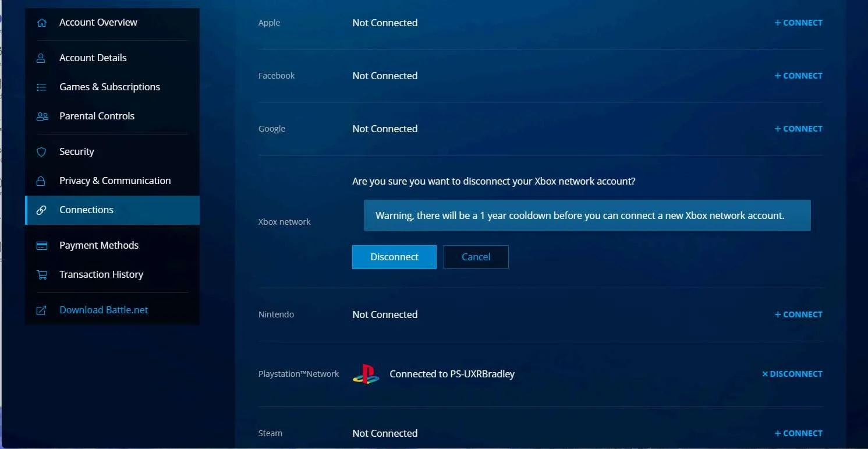Click the Connections chain link icon
The height and width of the screenshot is (449, 868).
click(x=41, y=210)
